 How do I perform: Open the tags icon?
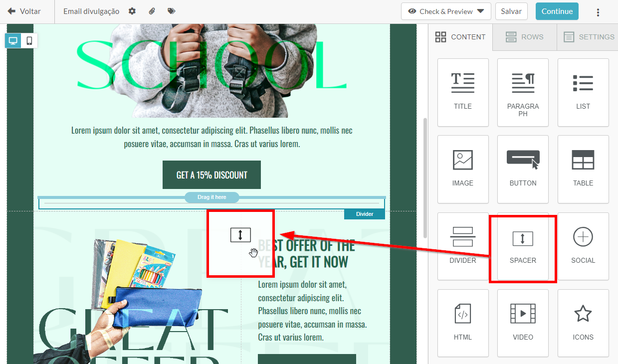pos(172,11)
